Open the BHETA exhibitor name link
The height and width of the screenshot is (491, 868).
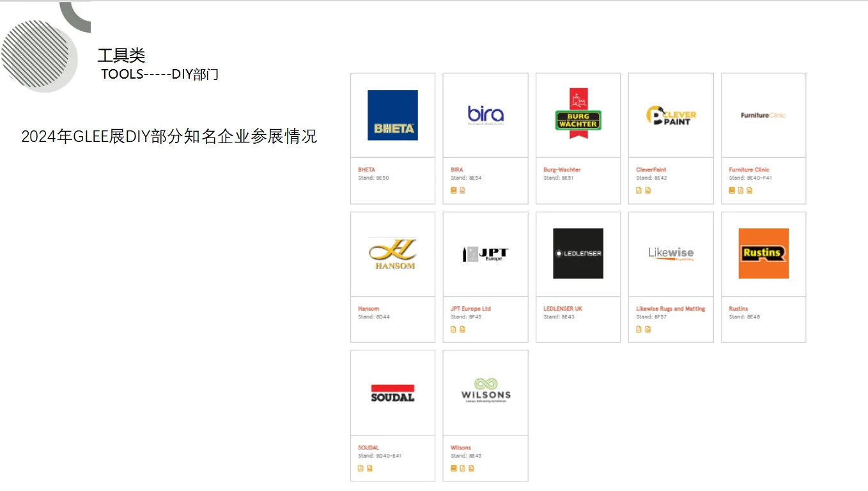367,170
